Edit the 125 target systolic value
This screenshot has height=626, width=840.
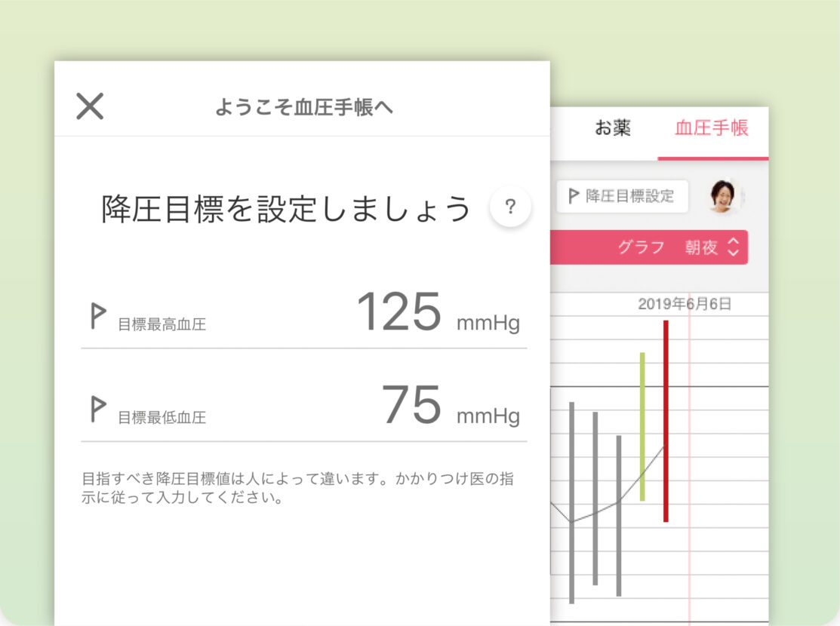click(398, 312)
